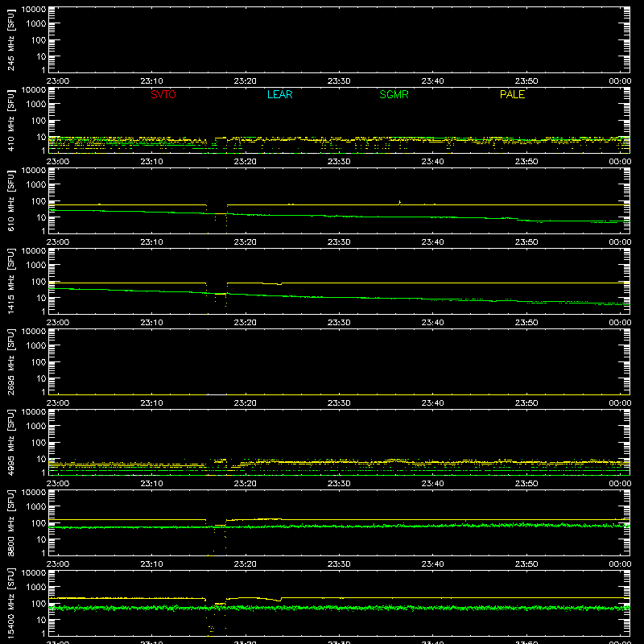This screenshot has height=644, width=644.
Task: Click 23:10 time label below 2695 MHz panel
Action: 151,403
